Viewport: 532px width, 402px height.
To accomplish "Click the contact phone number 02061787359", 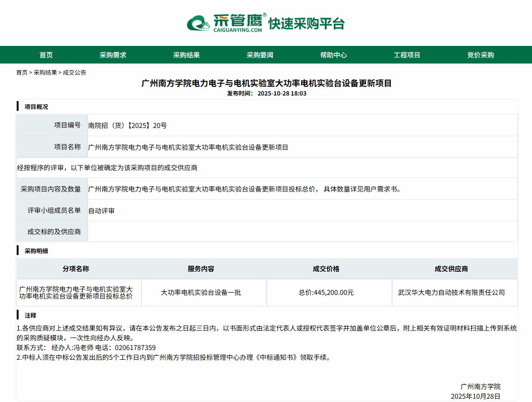I will (135, 348).
